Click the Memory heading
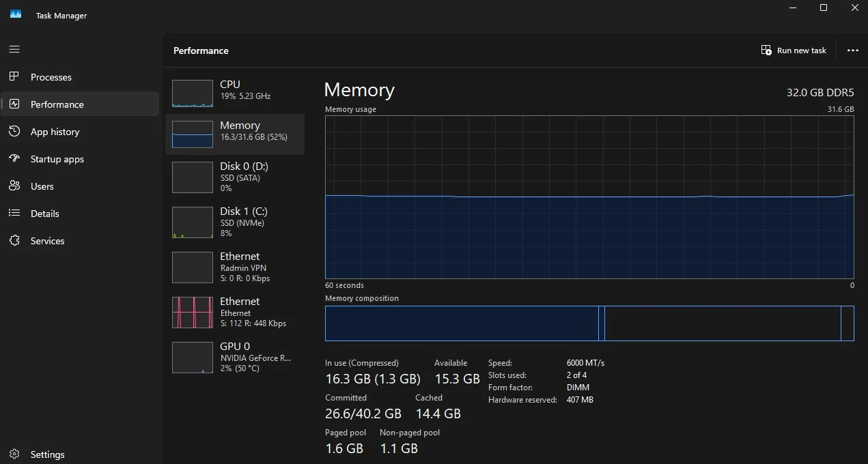 tap(359, 91)
